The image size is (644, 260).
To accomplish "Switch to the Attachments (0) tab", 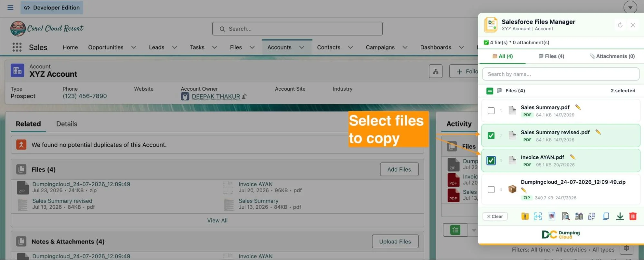I will [x=612, y=56].
